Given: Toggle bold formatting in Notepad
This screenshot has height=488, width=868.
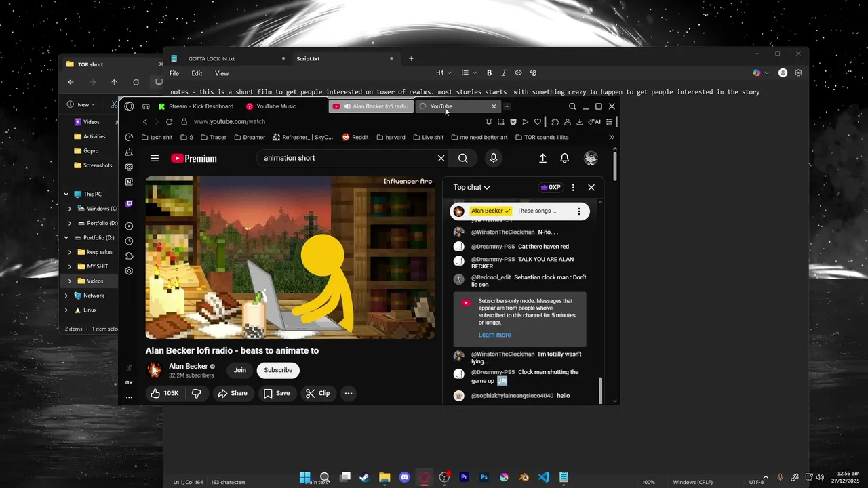Looking at the screenshot, I should pos(490,73).
